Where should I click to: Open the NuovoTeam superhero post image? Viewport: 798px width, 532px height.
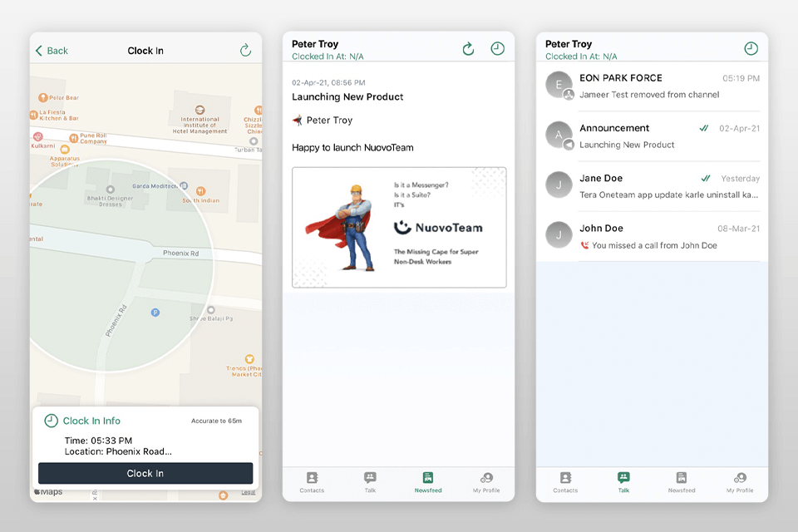point(399,227)
